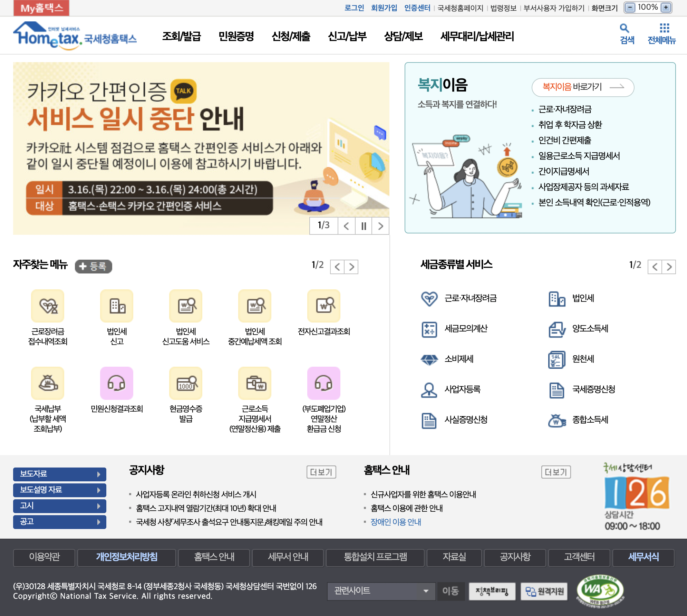
Task: Click the 카카오 간편인증 banner image
Action: click(201, 148)
